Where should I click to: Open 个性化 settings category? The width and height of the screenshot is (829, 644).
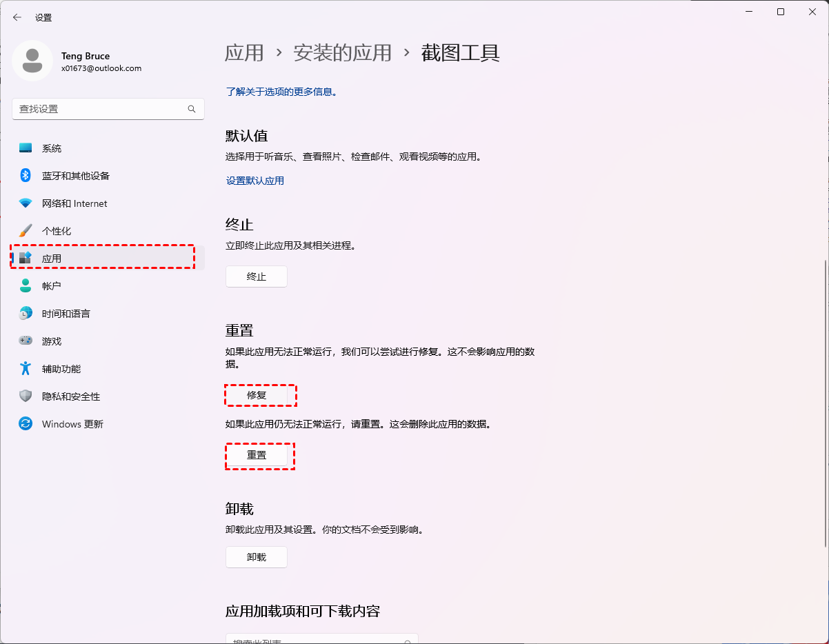[x=108, y=231]
